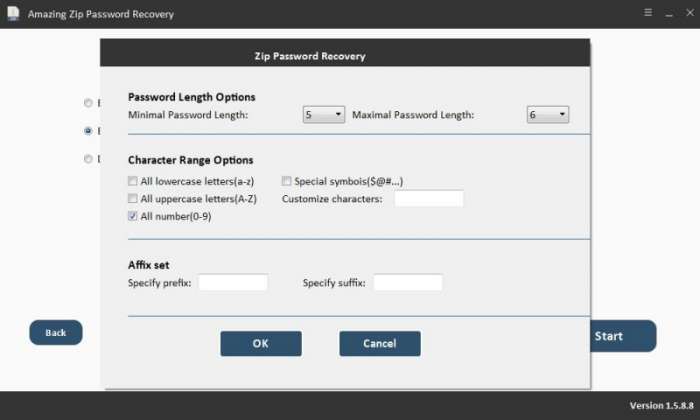
Task: Select the third radio button in main window
Action: 88,158
